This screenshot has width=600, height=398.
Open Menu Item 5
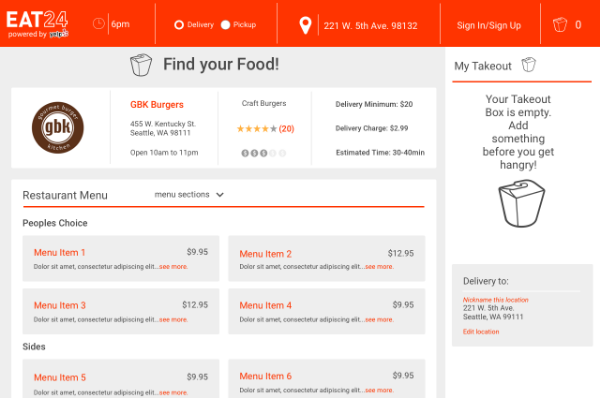coord(60,377)
